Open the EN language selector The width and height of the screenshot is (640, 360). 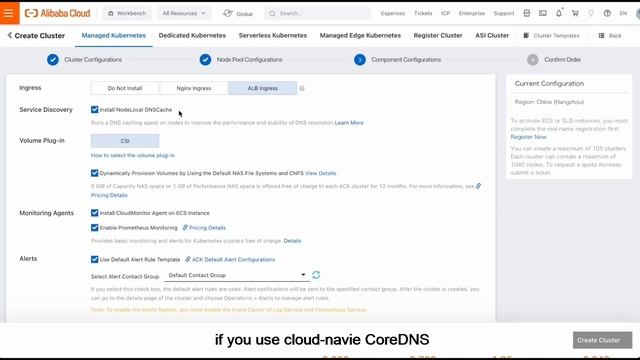coord(623,13)
